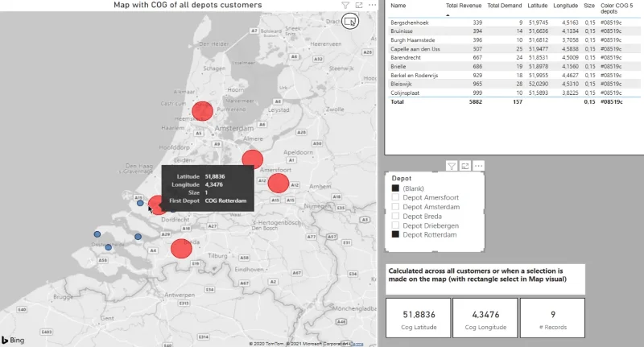The width and height of the screenshot is (644, 347).
Task: Click the Eindhoven label on the map
Action: click(249, 270)
